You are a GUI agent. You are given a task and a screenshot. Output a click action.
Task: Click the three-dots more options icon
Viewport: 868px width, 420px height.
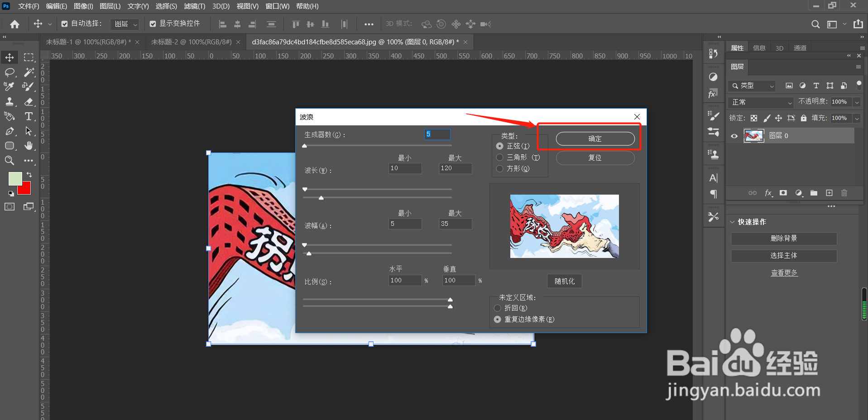[x=369, y=24]
